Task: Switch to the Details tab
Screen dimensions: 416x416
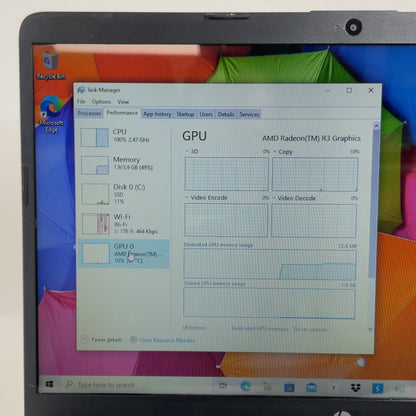Action: click(226, 114)
